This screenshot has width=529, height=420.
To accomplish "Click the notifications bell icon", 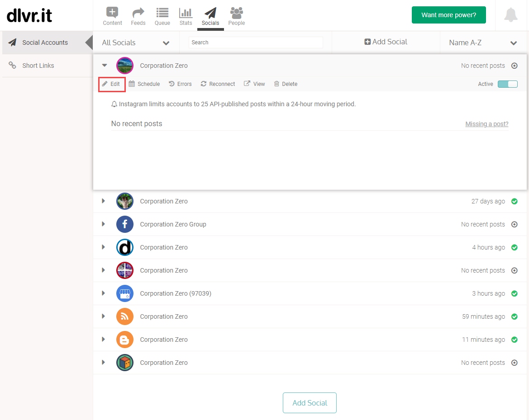I will (511, 15).
